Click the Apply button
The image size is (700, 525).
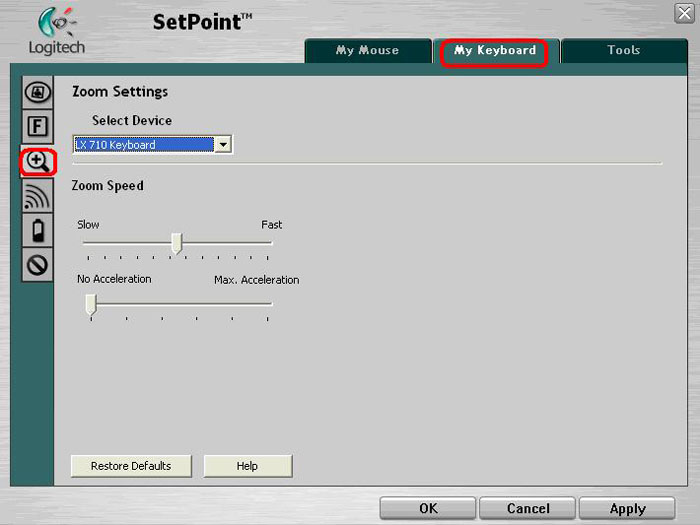pos(627,508)
